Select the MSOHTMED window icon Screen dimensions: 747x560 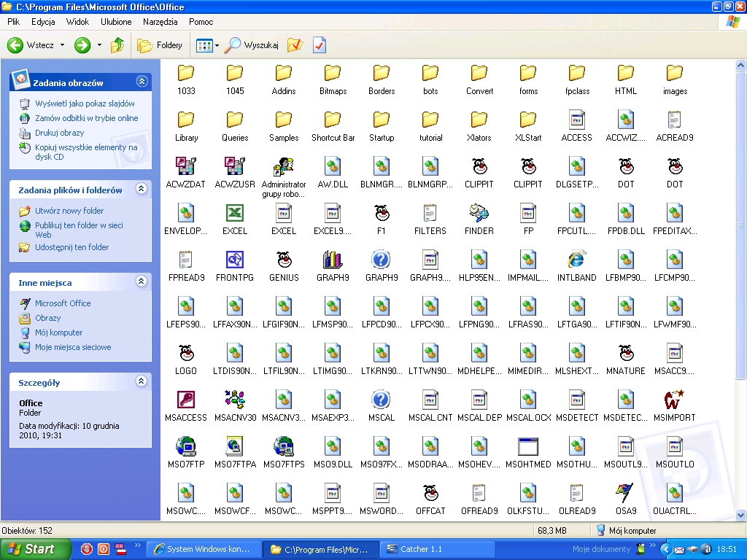tap(528, 447)
